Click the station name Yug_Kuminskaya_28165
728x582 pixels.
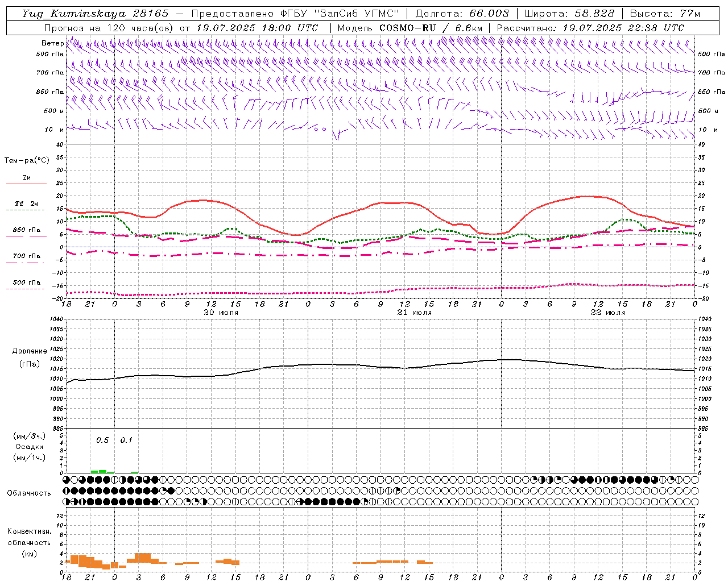(95, 14)
